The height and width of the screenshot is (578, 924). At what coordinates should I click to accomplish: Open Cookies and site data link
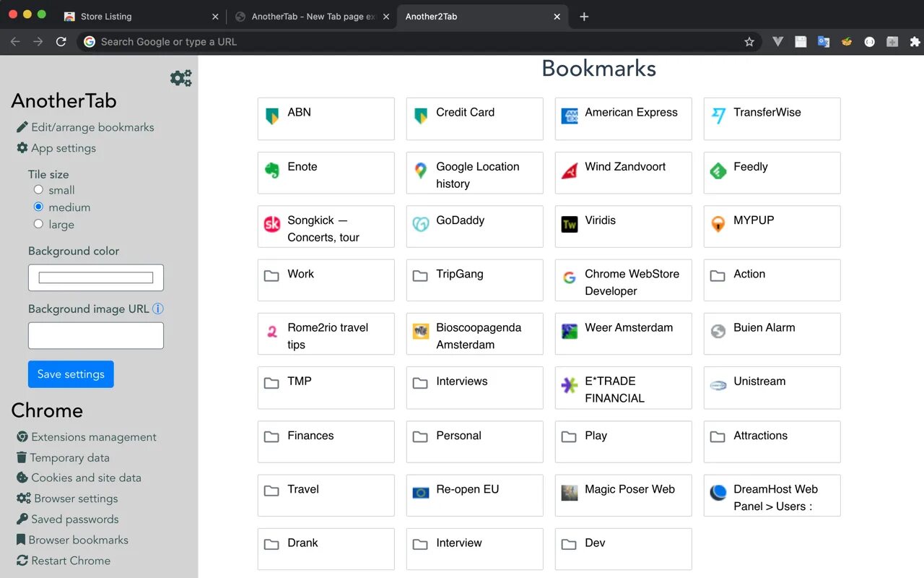coord(79,478)
